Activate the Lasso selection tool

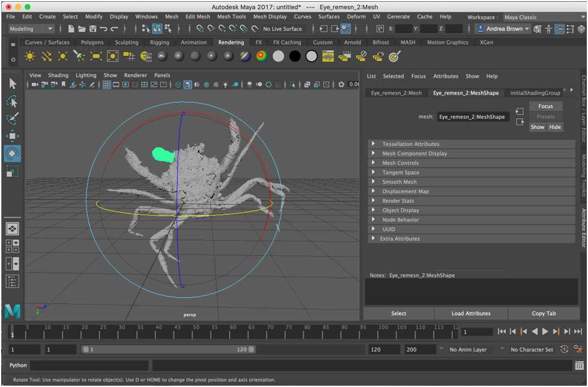point(13,101)
